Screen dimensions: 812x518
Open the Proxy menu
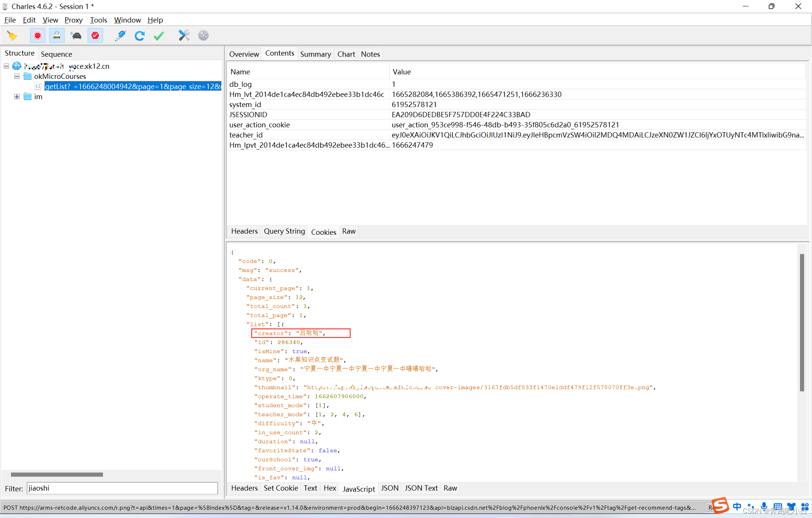pos(73,20)
